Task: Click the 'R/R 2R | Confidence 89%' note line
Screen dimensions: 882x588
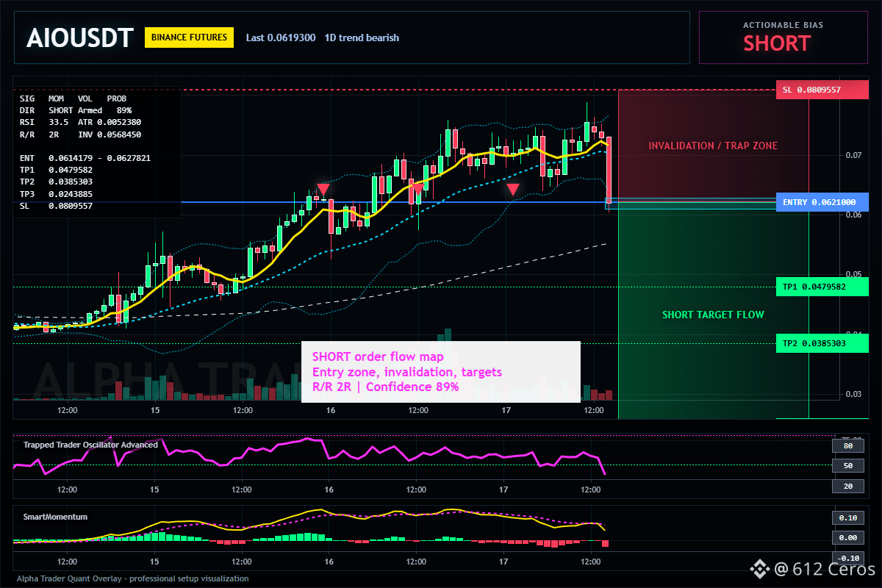Action: tap(386, 387)
